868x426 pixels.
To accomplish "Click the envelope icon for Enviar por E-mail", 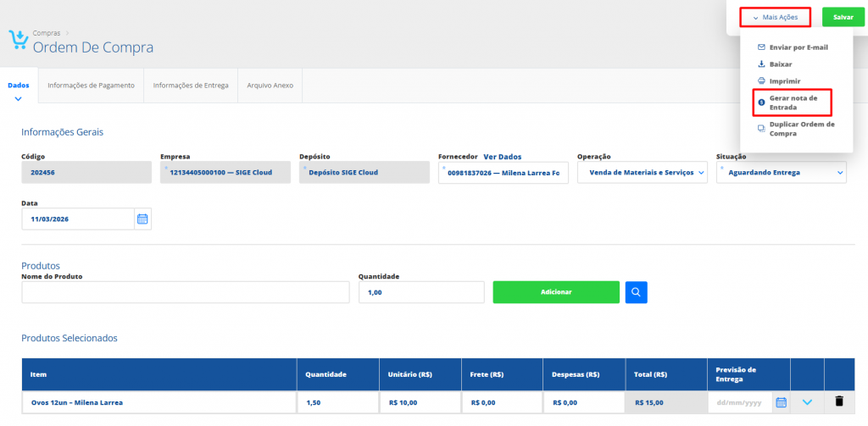I will (761, 47).
